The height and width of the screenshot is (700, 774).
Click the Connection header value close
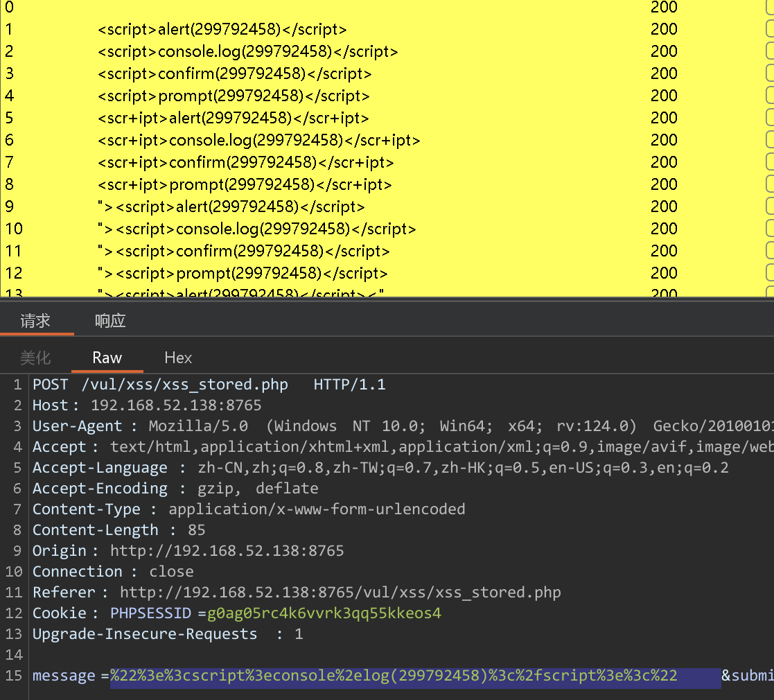click(171, 571)
